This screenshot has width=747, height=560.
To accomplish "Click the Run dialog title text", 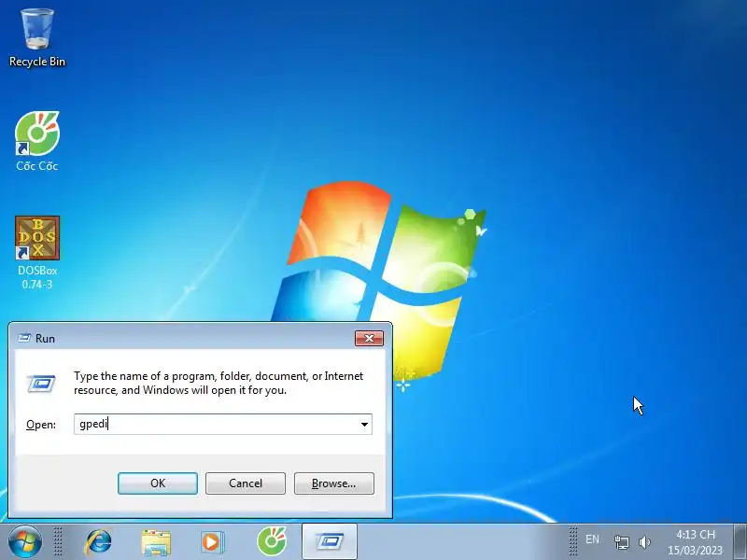I will (45, 339).
